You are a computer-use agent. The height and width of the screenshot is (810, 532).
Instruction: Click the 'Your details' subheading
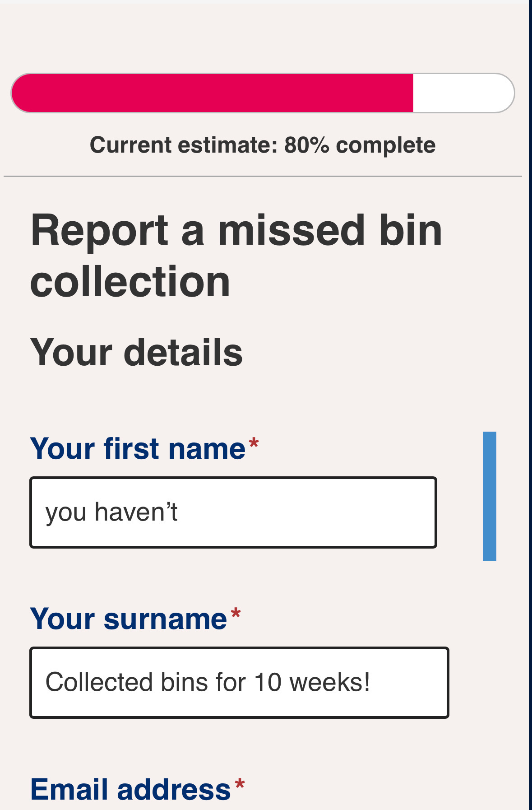click(136, 353)
